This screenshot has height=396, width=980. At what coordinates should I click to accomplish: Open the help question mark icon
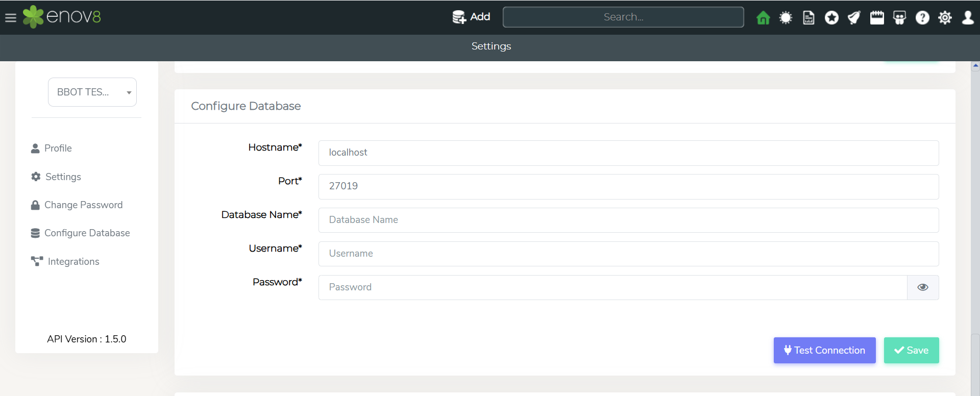coord(922,18)
